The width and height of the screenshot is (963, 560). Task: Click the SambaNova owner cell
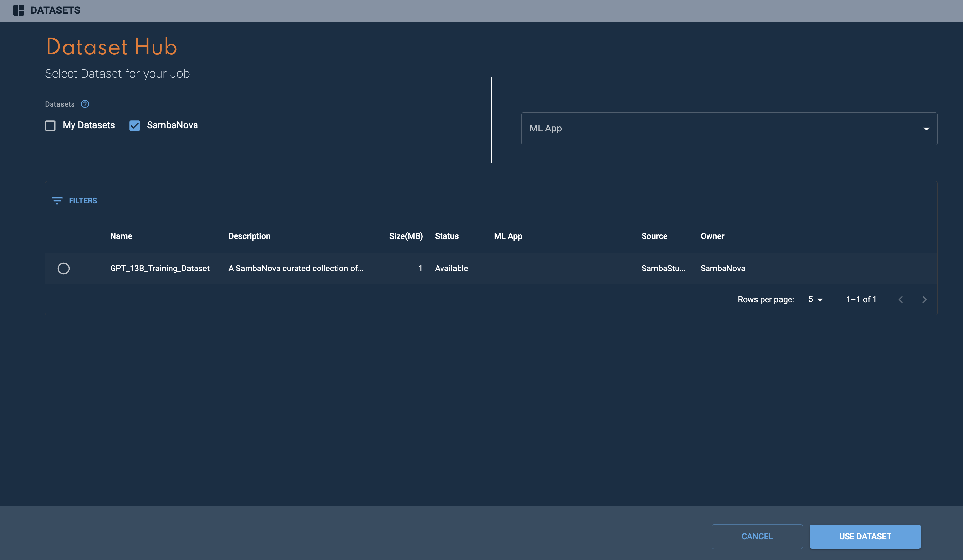click(723, 268)
